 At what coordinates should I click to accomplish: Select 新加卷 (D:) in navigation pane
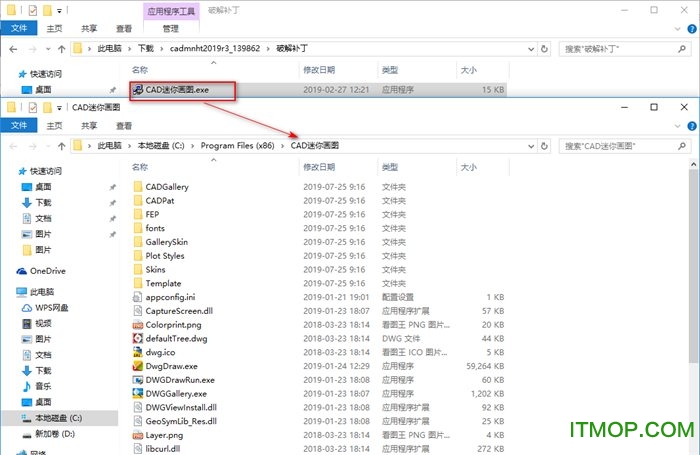(54, 434)
